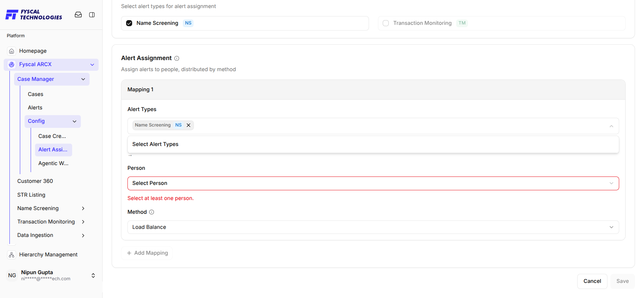Click the Fyscal Technologies logo
This screenshot has height=298, width=644.
[x=34, y=15]
